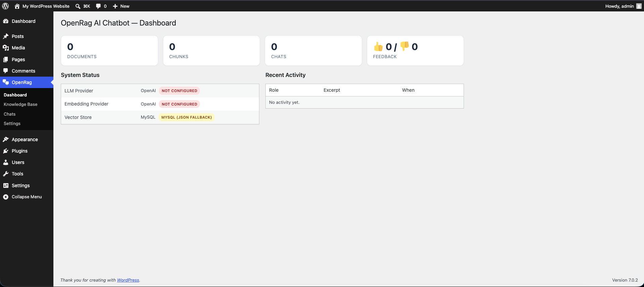Click the Users person icon

6,162
